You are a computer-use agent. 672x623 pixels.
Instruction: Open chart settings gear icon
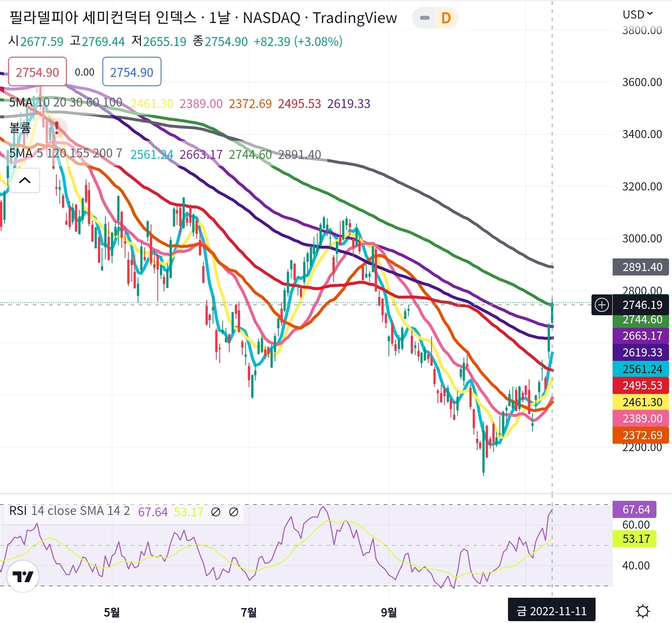click(x=643, y=611)
